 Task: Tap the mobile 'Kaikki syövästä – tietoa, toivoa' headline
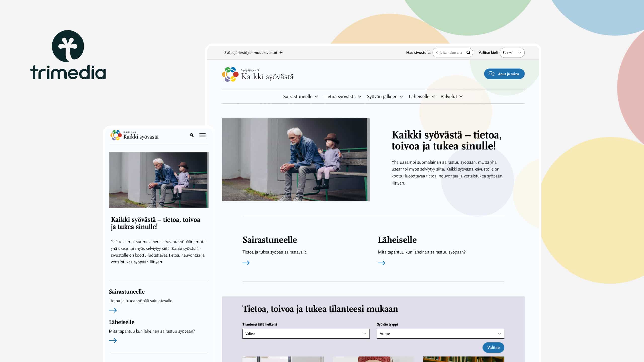pos(156,223)
